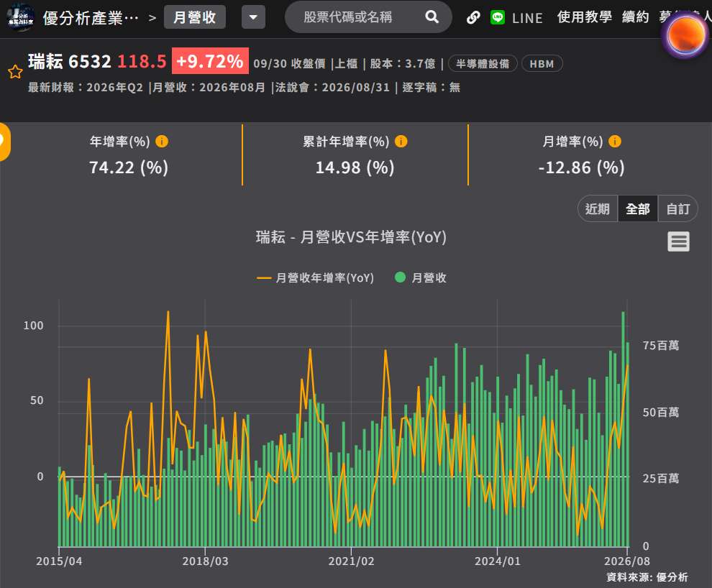The image size is (712, 588).
Task: Click the 100 left axis label
Action: point(34,326)
